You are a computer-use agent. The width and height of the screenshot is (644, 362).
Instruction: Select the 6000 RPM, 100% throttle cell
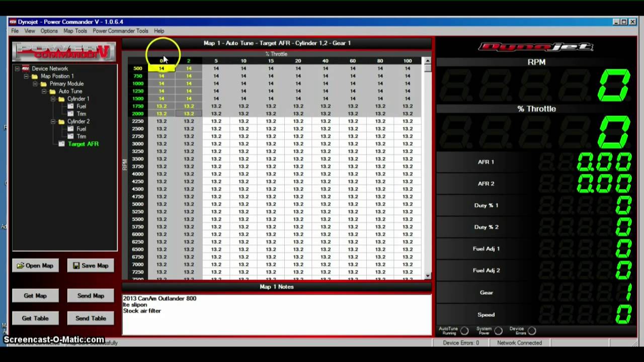(408, 234)
